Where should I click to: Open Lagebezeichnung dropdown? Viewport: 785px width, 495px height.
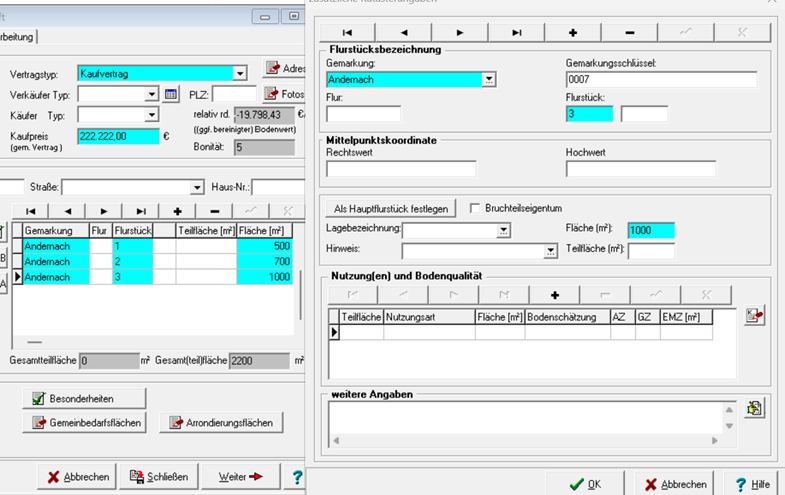503,230
